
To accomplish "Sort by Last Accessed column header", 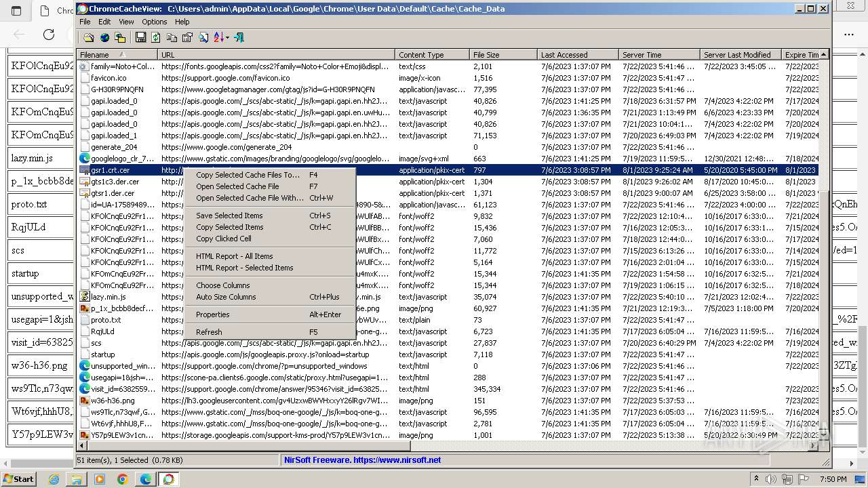I will coord(578,55).
